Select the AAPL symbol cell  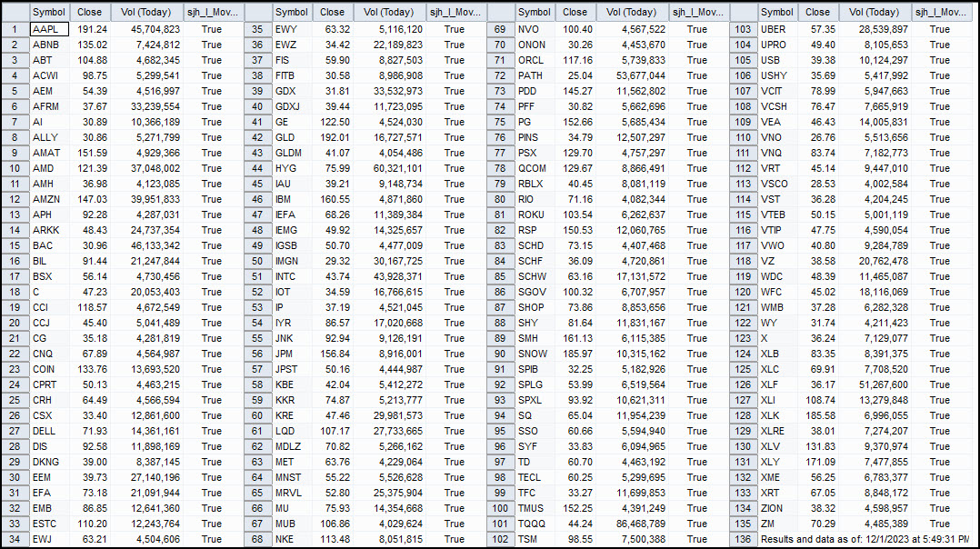tap(49, 29)
